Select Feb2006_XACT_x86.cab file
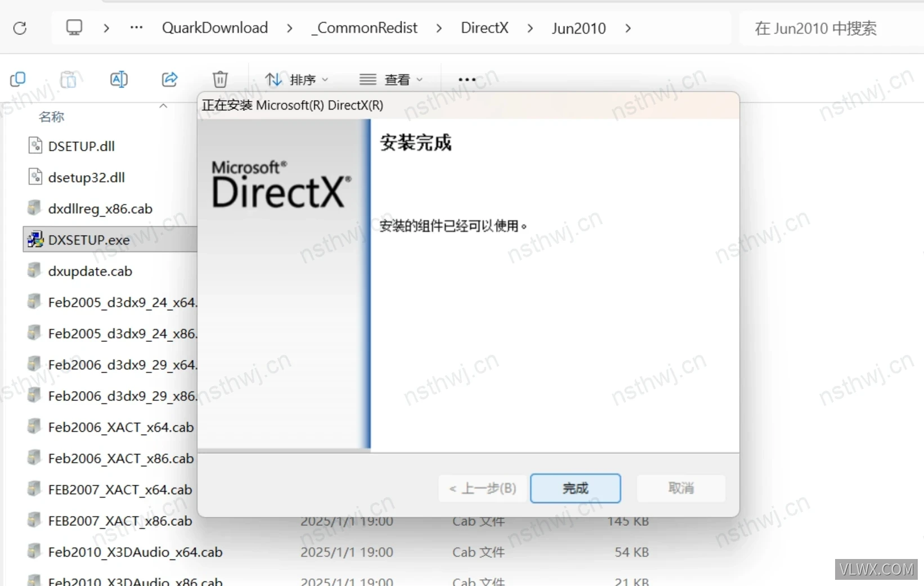The image size is (924, 586). (120, 458)
